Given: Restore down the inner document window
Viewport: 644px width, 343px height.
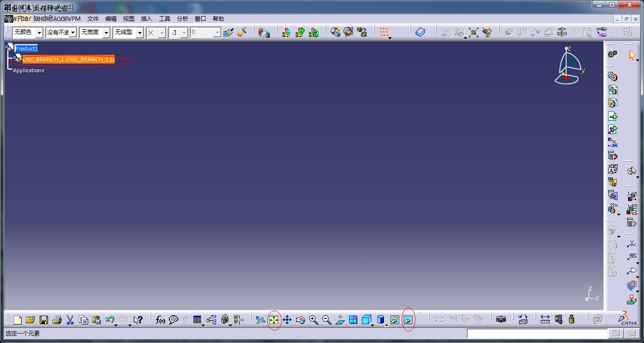Looking at the screenshot, I should coord(627,19).
